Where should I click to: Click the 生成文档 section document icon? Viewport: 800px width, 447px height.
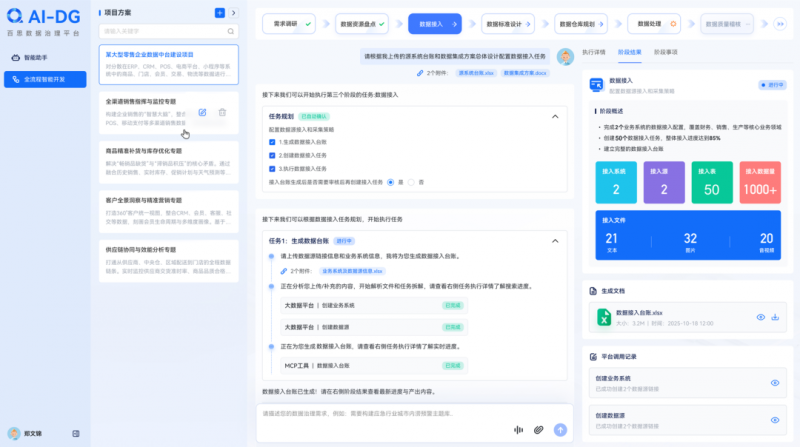[593, 291]
